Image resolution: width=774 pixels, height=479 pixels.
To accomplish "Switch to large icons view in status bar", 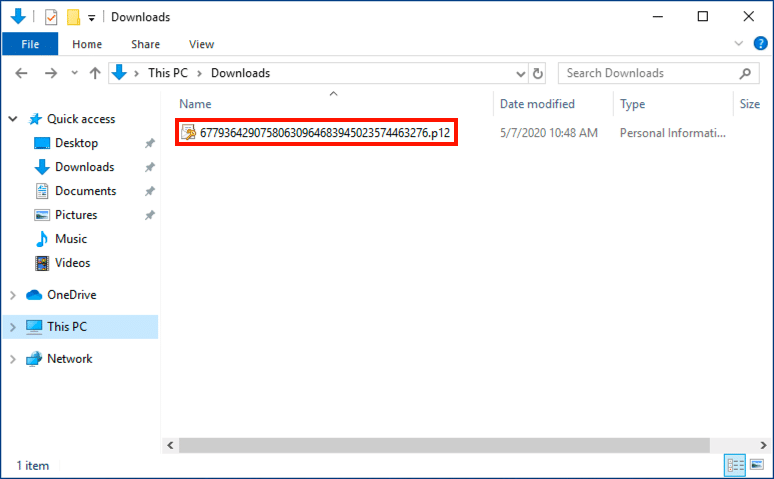I will click(x=757, y=466).
